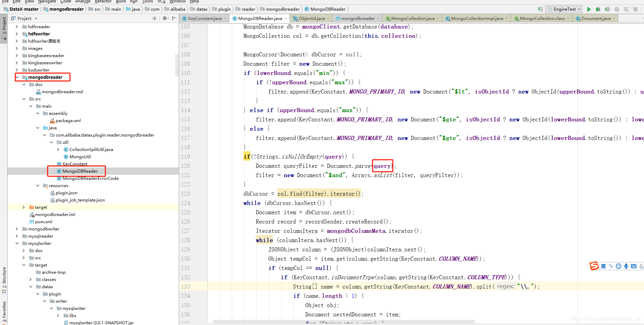Run EngineTest with the green play button
644x325 pixels.
click(x=589, y=9)
